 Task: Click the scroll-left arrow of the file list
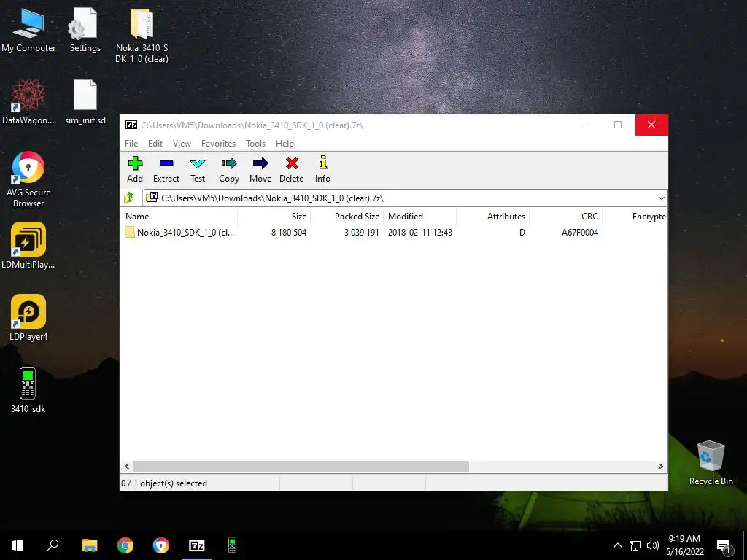click(x=127, y=466)
